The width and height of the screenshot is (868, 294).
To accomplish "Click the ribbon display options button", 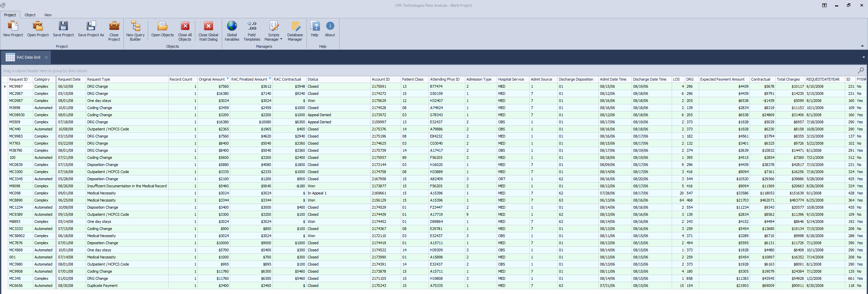I will coord(825,5).
